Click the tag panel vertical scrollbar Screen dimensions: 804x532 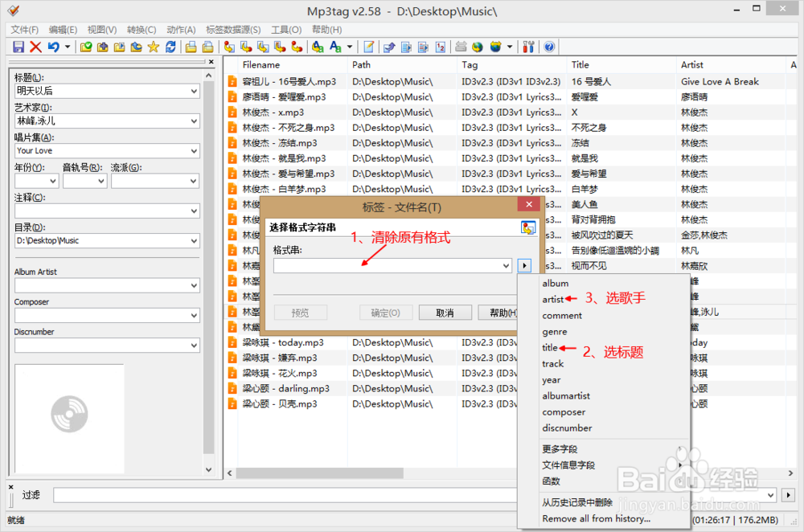pyautogui.click(x=209, y=267)
